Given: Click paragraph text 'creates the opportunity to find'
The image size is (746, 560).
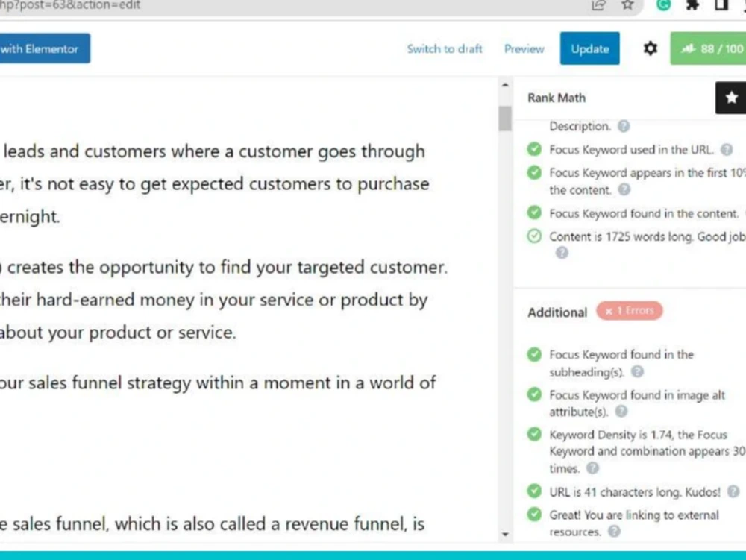Looking at the screenshot, I should click(129, 268).
